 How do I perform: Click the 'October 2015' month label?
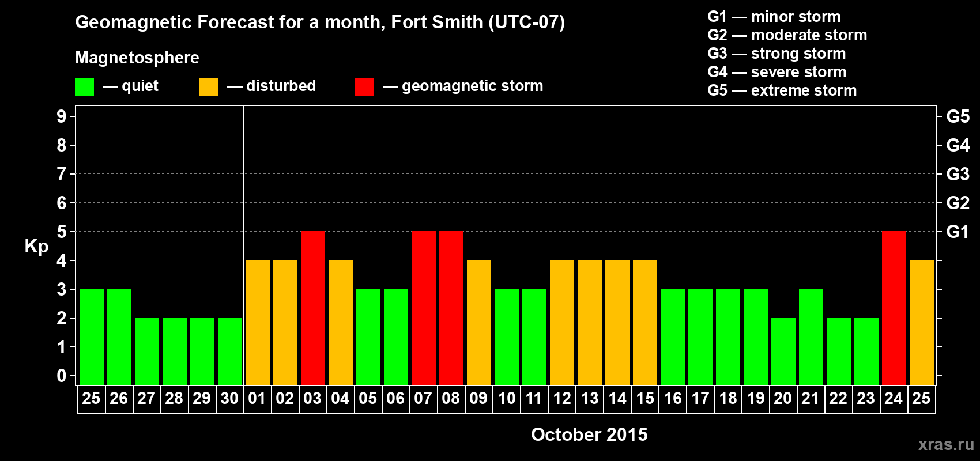point(589,434)
